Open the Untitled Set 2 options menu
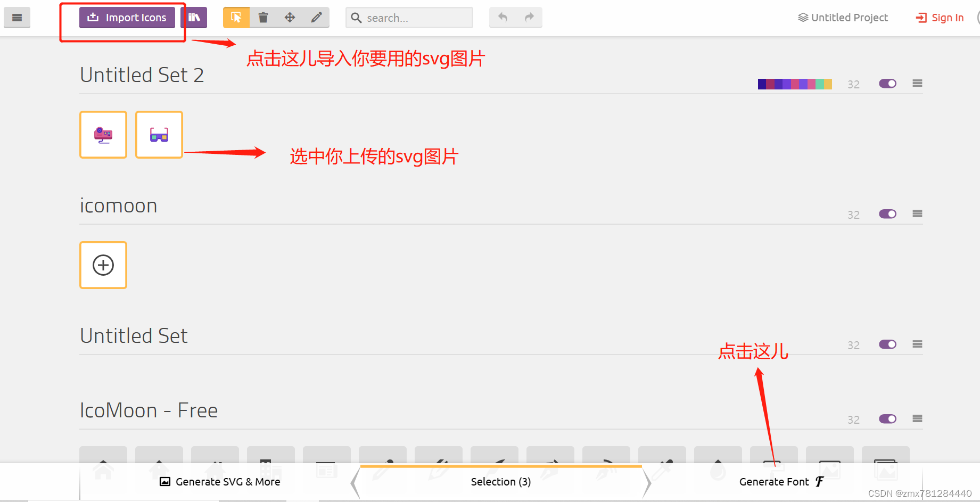980x502 pixels. tap(917, 83)
